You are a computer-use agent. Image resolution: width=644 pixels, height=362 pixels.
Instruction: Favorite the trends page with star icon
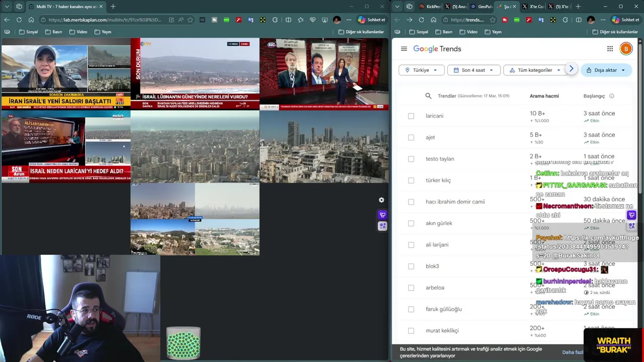[x=492, y=20]
